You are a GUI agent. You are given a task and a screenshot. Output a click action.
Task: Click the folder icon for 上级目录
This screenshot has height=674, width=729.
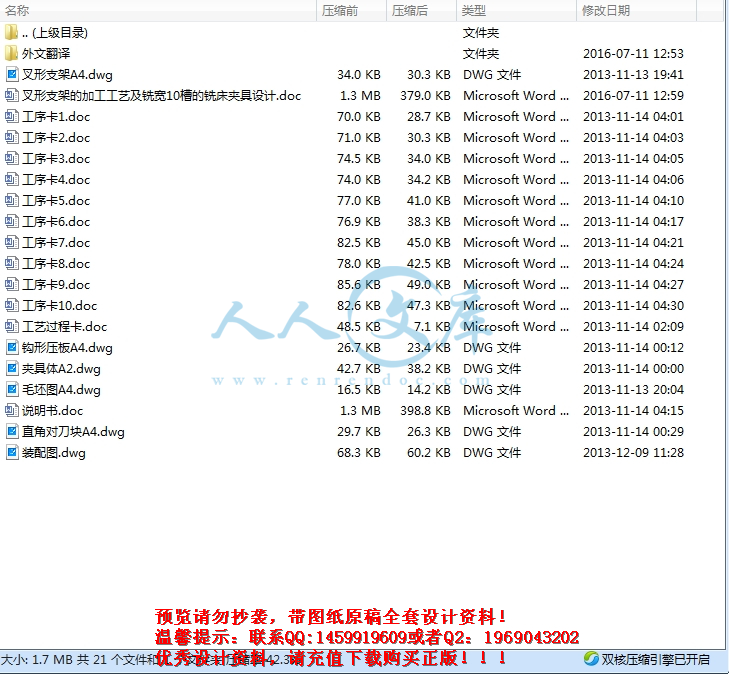(11, 33)
